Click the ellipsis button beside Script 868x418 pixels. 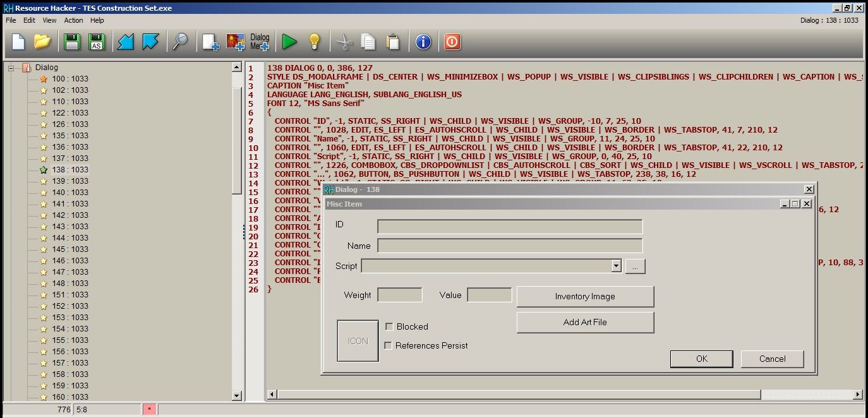[636, 266]
